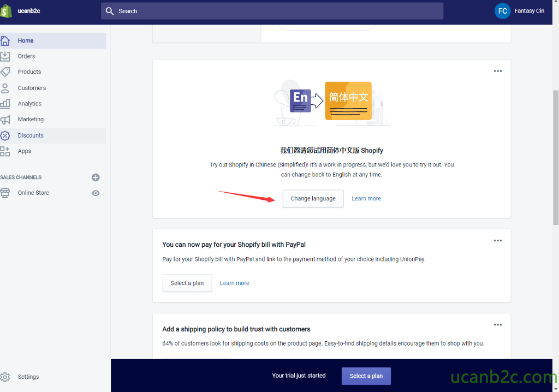Click the PayPal bill card heading
559x392 pixels.
point(234,245)
